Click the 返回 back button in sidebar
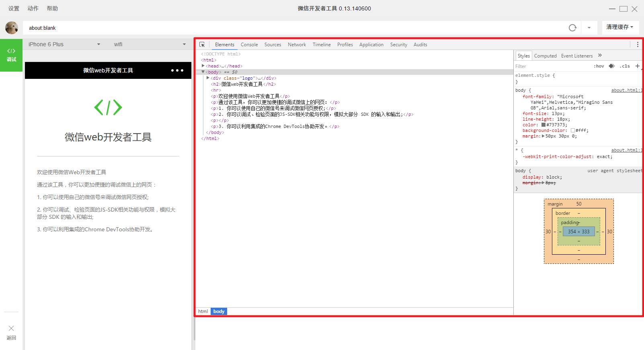Viewport: 644px width, 350px height. click(x=11, y=333)
